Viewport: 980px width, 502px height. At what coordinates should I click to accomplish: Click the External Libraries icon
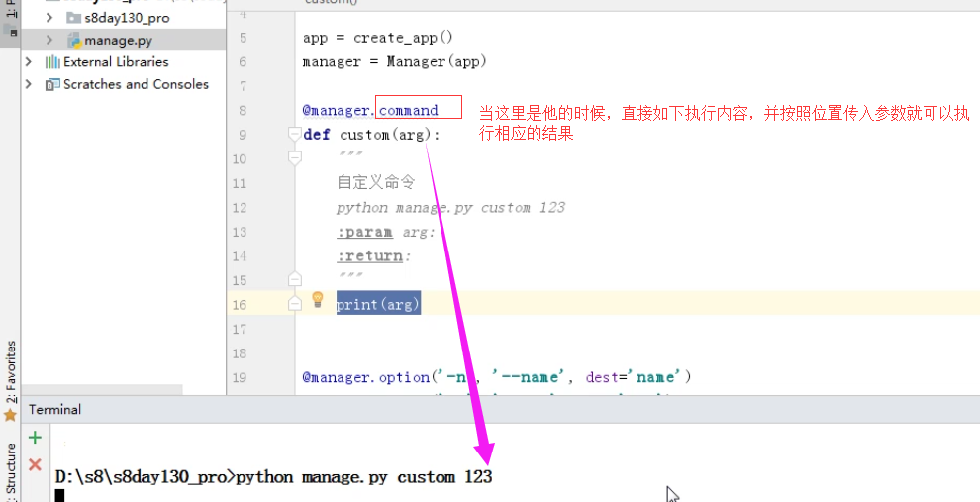tap(52, 62)
